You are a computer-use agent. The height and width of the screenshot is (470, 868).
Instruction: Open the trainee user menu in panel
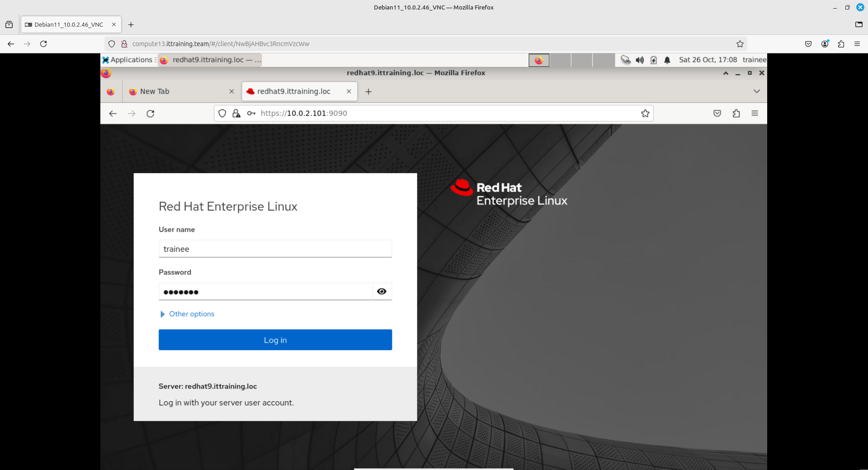[754, 60]
